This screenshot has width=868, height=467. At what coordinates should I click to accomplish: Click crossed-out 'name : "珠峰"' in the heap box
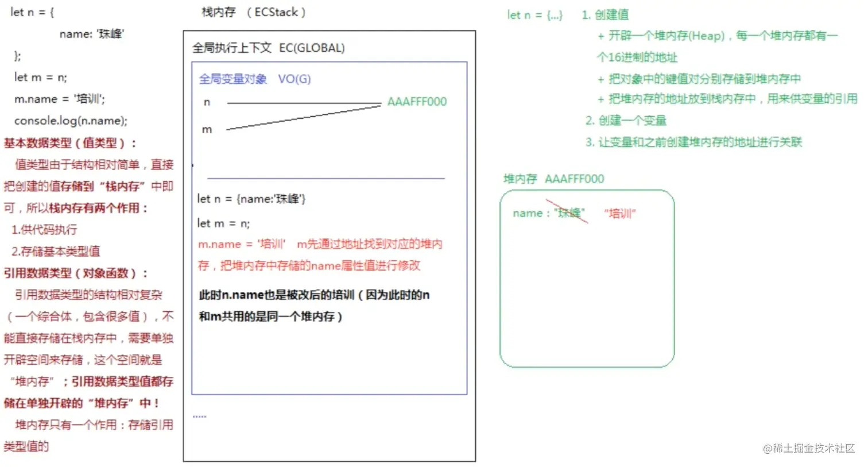(x=549, y=213)
